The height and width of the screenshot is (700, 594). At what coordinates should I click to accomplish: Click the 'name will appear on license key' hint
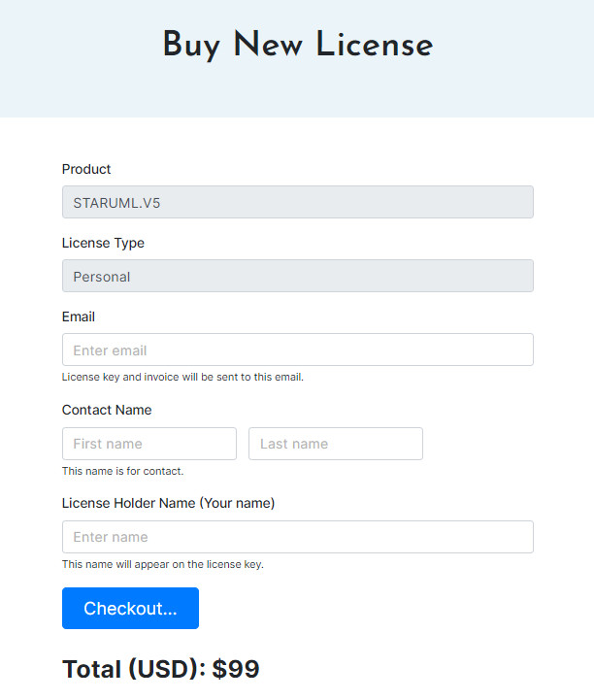click(162, 564)
